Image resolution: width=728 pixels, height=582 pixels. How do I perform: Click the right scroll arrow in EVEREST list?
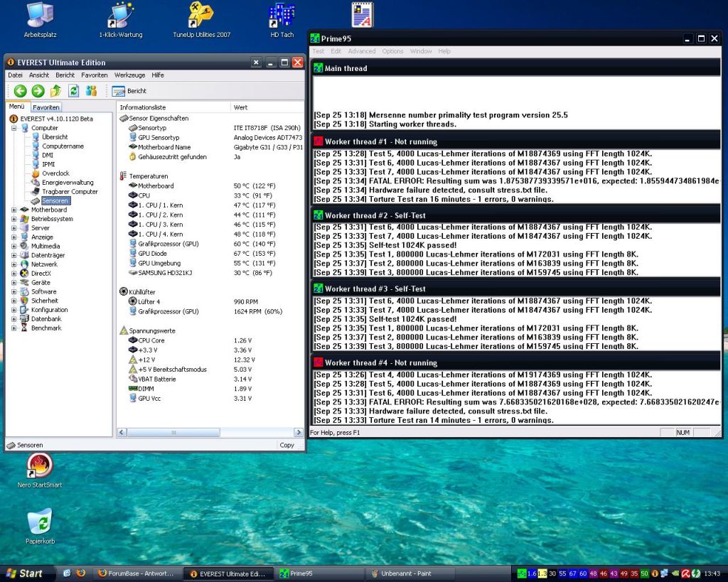(x=298, y=433)
